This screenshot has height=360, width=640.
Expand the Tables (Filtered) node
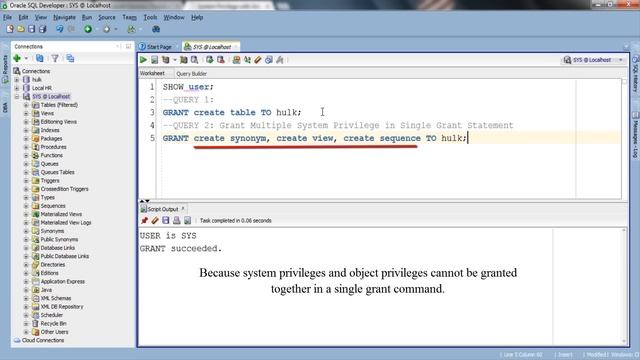pos(26,105)
